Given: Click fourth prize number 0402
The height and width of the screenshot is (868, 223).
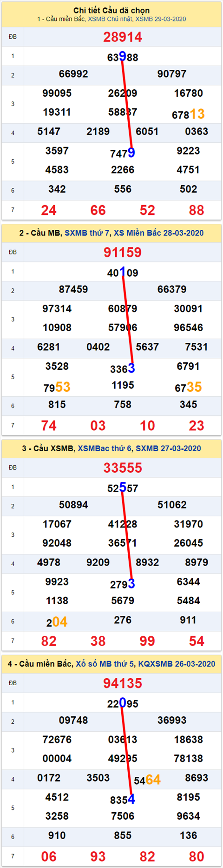Looking at the screenshot, I should pos(98,347).
